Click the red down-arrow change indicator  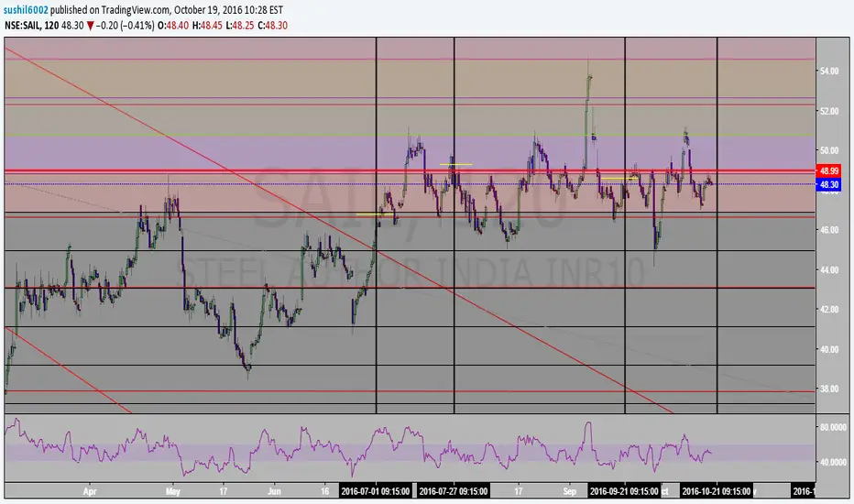click(x=91, y=26)
